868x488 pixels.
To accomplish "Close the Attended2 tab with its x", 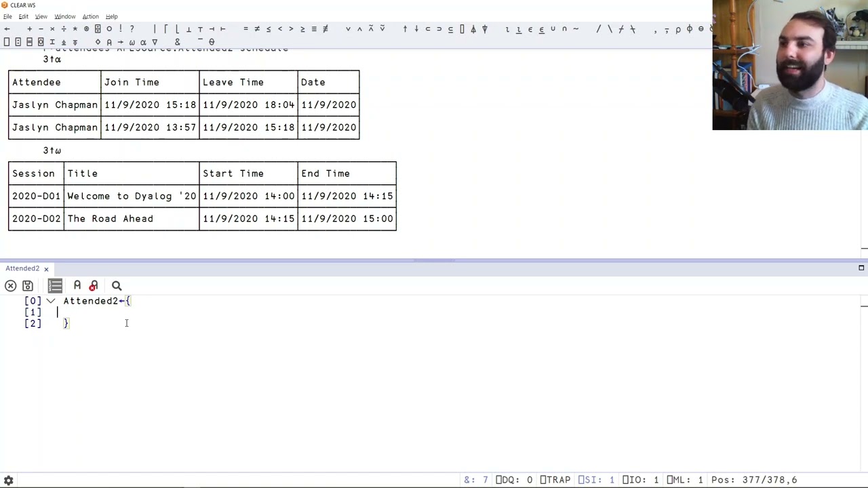I will tap(45, 268).
